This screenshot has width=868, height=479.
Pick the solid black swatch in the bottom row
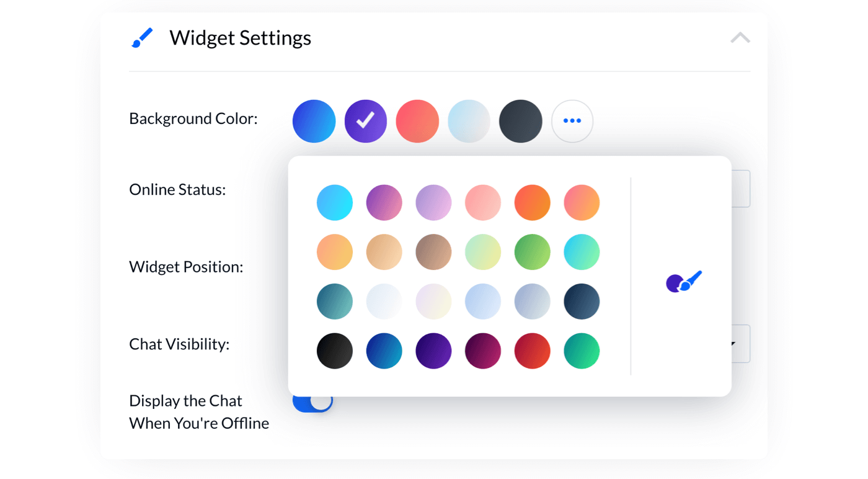click(x=334, y=351)
